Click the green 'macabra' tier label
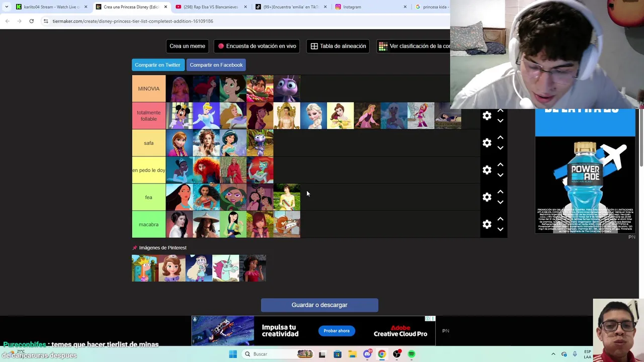Screen dimensions: 644x362 pyautogui.click(x=148, y=224)
